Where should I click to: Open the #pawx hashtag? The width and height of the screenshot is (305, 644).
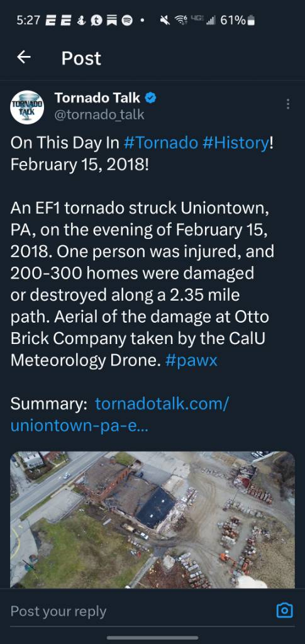click(x=191, y=360)
